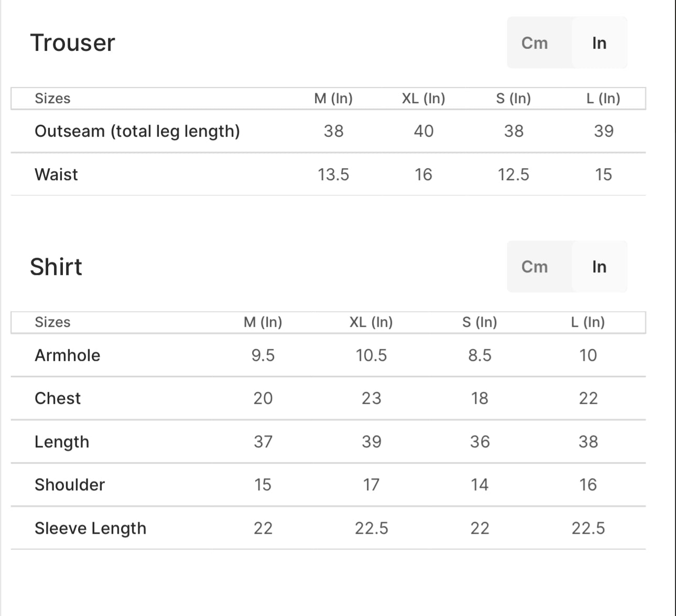The width and height of the screenshot is (676, 616).
Task: Click Armhole value 8.5 for size S
Action: (479, 355)
